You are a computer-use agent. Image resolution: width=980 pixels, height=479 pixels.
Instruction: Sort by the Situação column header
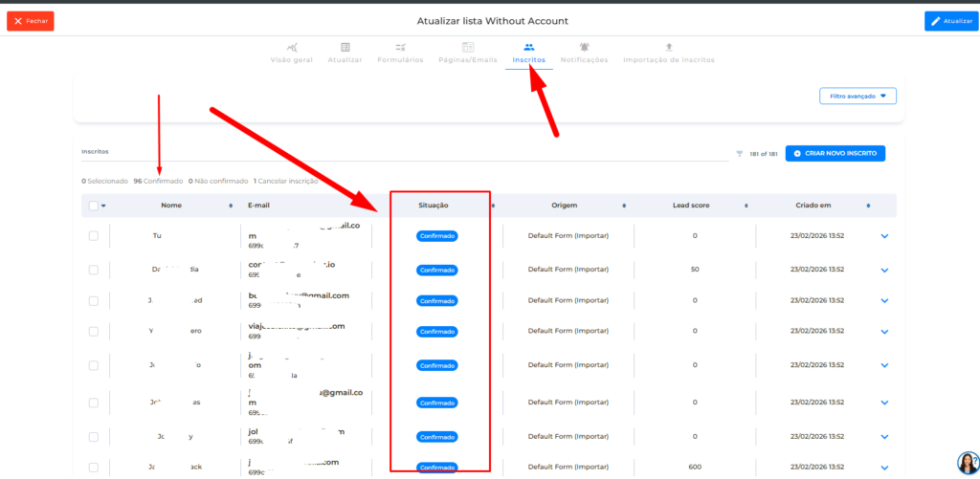point(434,206)
